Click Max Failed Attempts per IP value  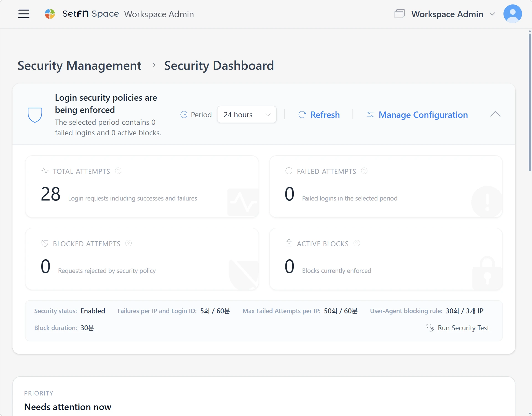click(x=341, y=311)
